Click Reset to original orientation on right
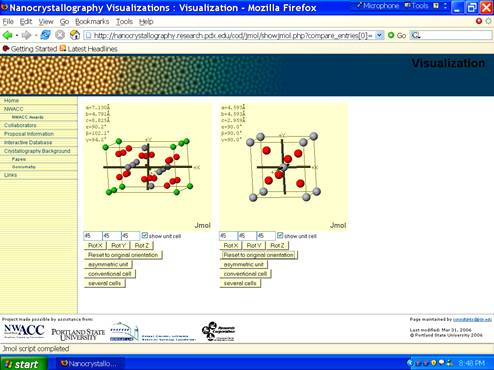This screenshot has width=494, height=370. click(x=258, y=255)
